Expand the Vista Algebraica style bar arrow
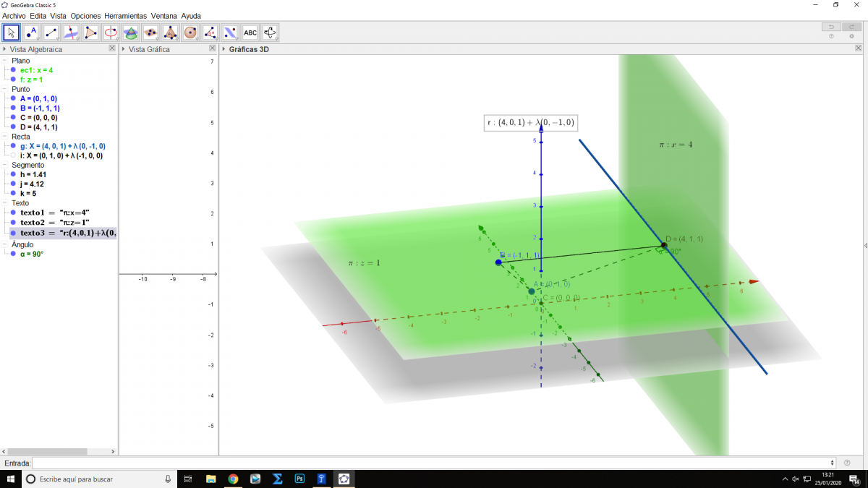868x488 pixels. tap(4, 49)
